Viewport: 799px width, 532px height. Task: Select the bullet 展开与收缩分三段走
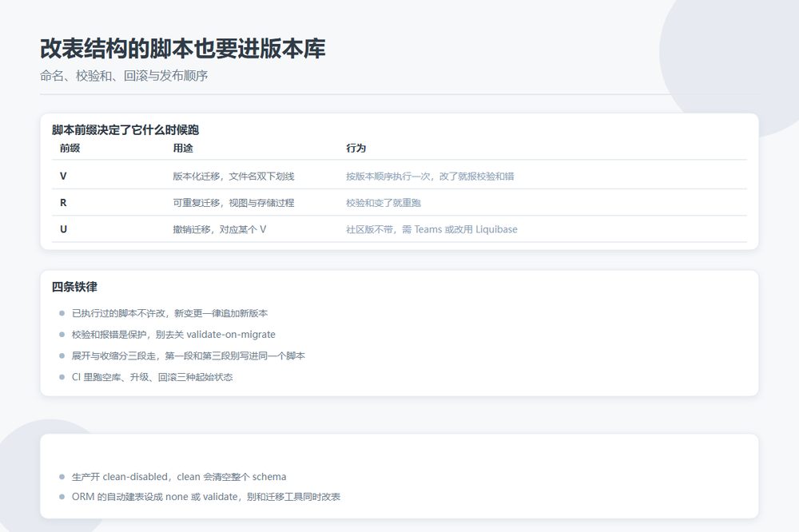pos(188,356)
